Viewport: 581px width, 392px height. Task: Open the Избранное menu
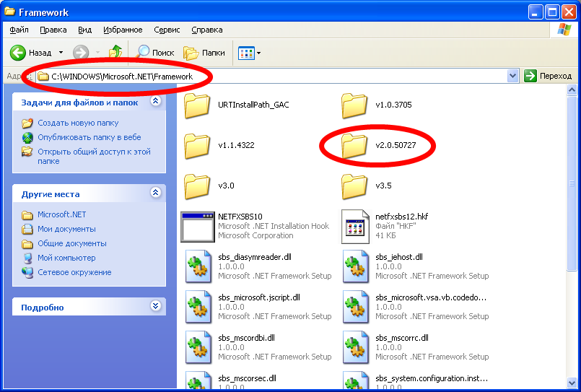coord(123,30)
